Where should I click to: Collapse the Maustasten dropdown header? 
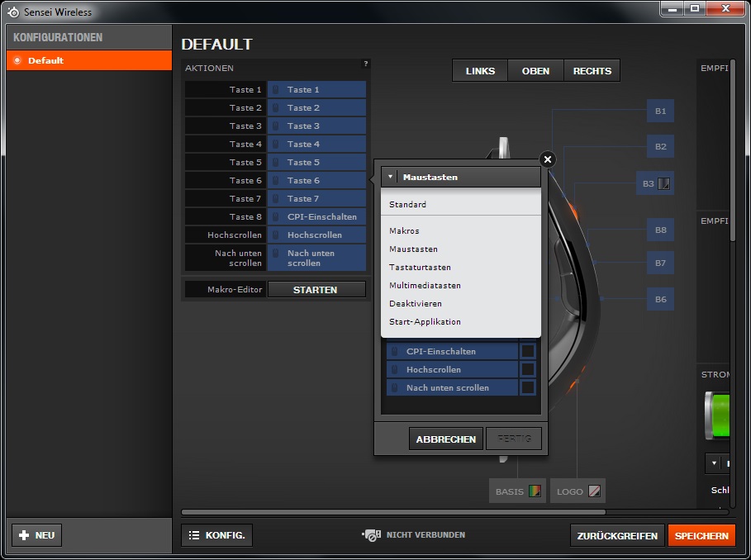(390, 177)
